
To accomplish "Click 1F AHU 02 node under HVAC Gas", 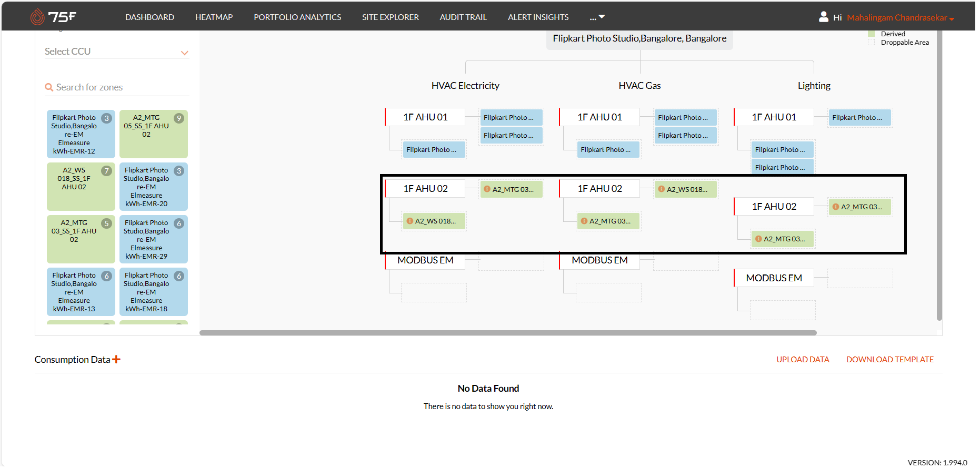I will [599, 189].
